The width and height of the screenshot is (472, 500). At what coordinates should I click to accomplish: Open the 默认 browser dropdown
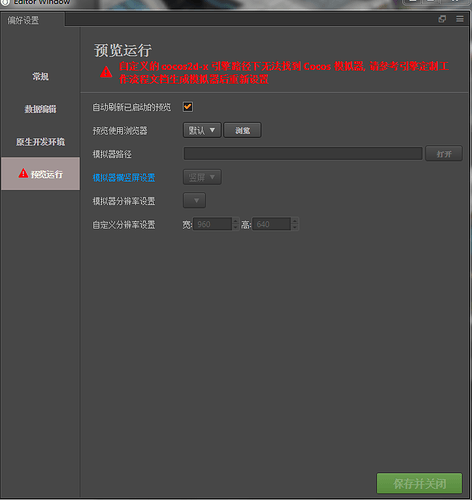click(202, 130)
